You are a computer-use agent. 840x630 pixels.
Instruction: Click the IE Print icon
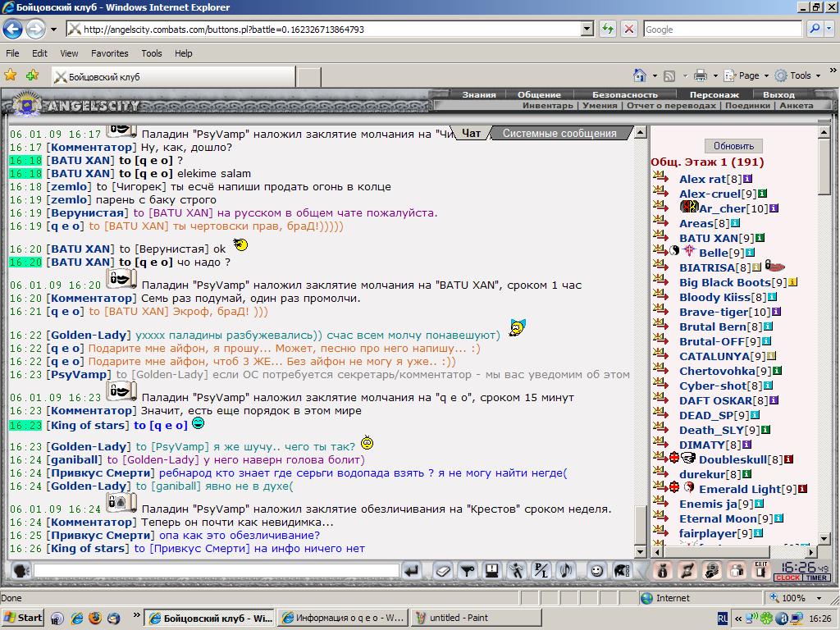pyautogui.click(x=701, y=75)
